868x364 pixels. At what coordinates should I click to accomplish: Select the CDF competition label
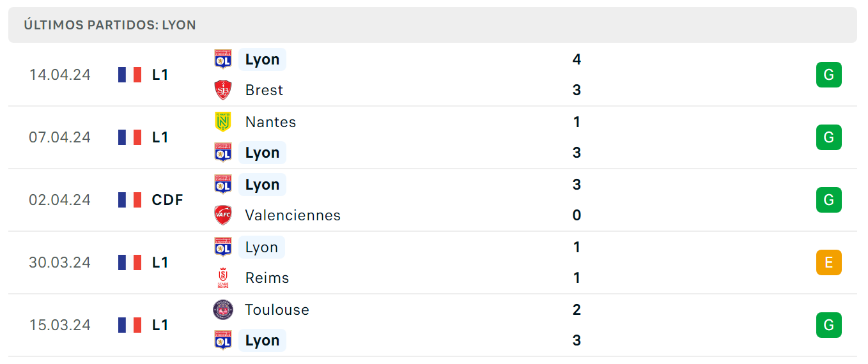[167, 200]
